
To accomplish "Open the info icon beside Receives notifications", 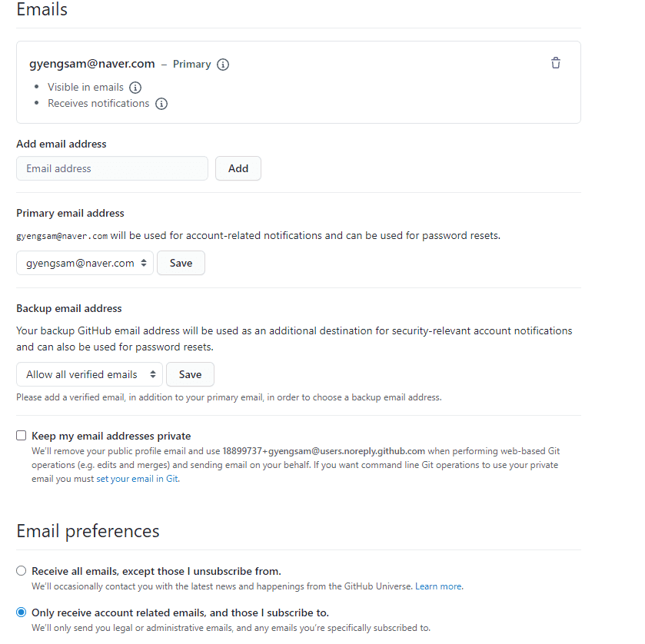I will (161, 104).
